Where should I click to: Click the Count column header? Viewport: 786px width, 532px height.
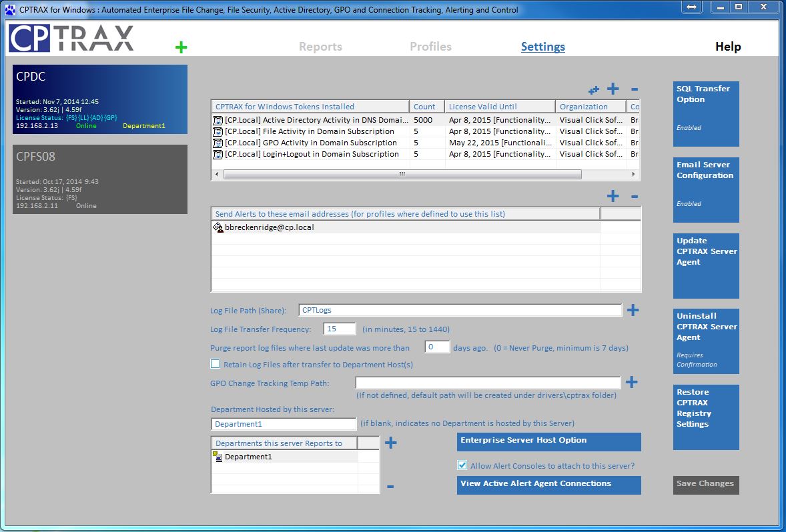tap(426, 106)
